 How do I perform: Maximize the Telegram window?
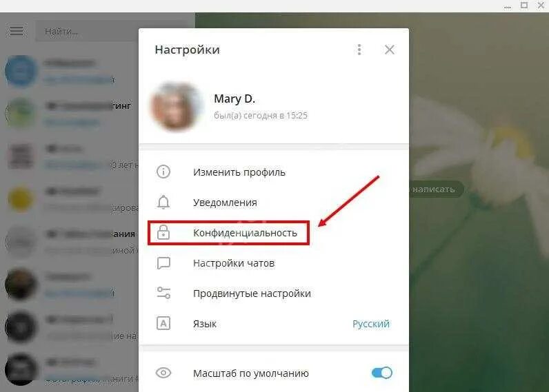pyautogui.click(x=524, y=6)
